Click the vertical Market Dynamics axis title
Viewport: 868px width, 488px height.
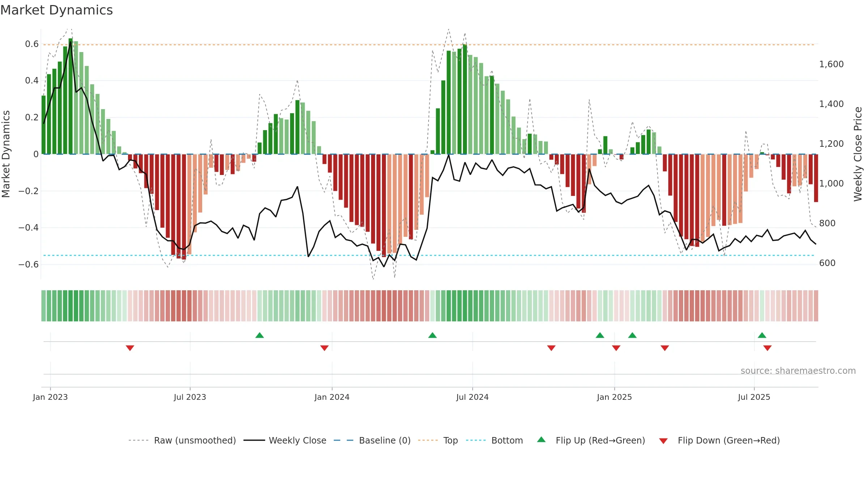pyautogui.click(x=6, y=154)
